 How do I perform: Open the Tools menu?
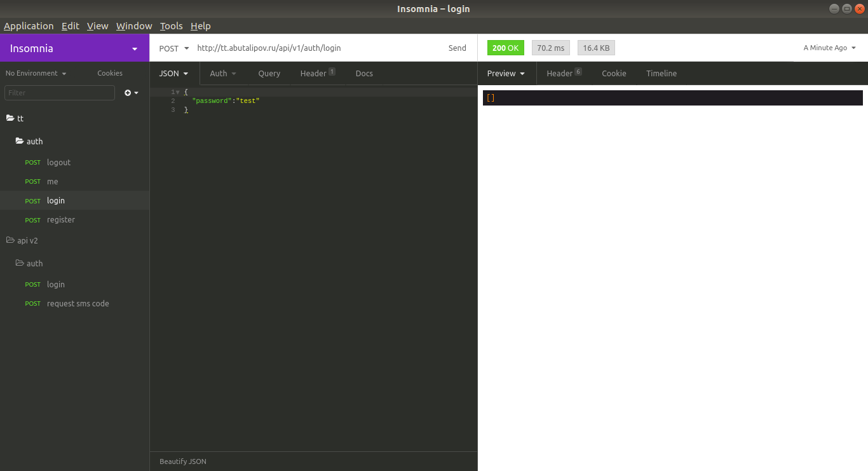pos(172,26)
